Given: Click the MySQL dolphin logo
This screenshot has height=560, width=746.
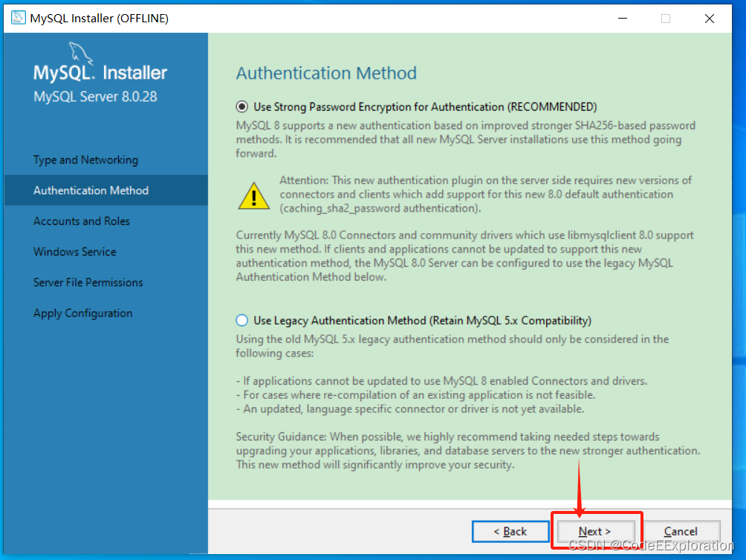Looking at the screenshot, I should [81, 53].
